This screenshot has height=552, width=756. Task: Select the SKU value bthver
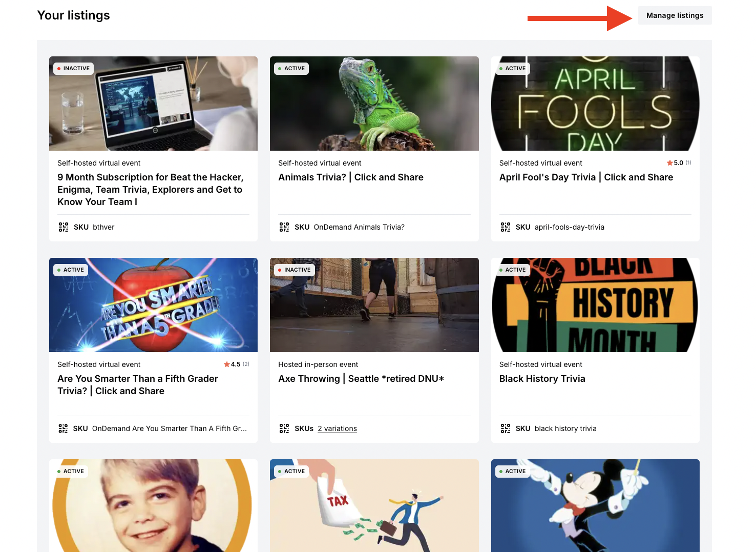[103, 227]
